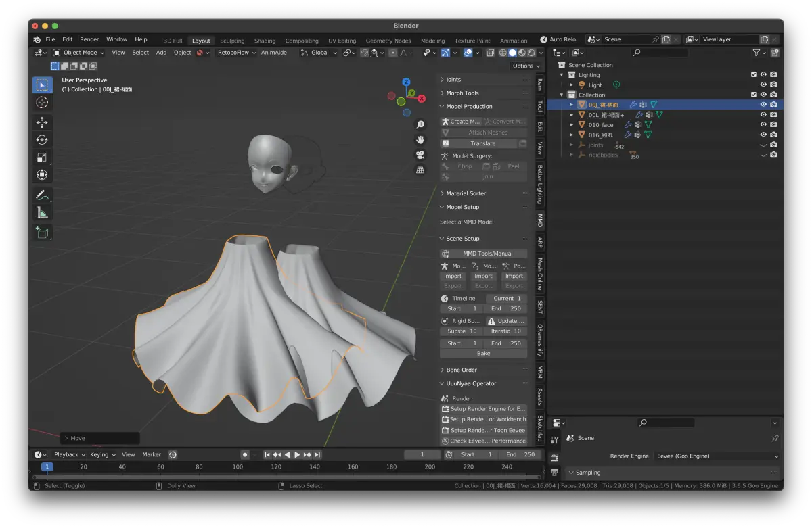Uncheck the Lighting collection checkbox
This screenshot has width=812, height=528.
click(x=754, y=75)
